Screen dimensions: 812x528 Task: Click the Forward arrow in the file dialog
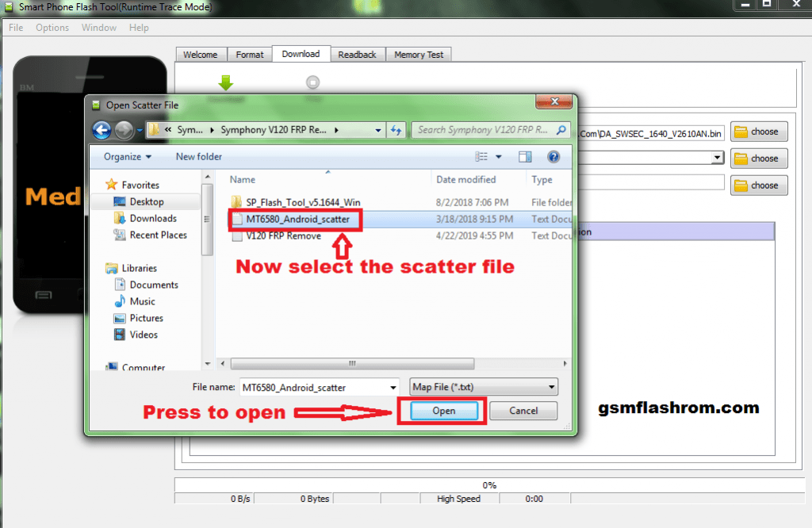(124, 130)
